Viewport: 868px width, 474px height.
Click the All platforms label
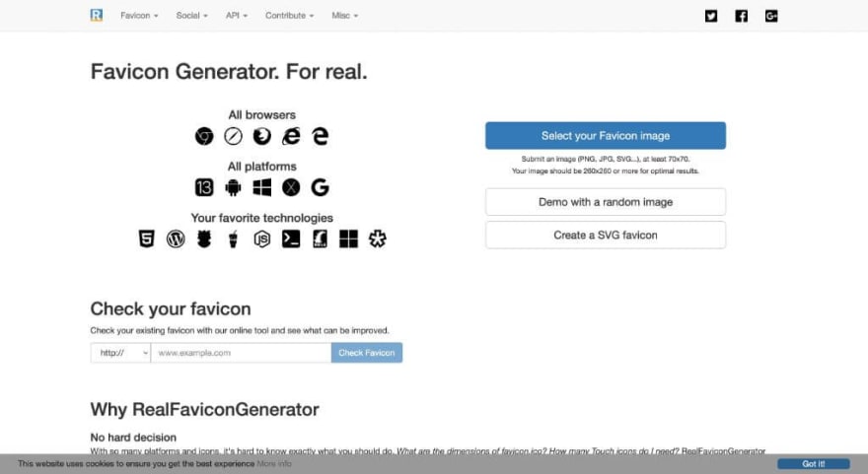[x=261, y=167]
